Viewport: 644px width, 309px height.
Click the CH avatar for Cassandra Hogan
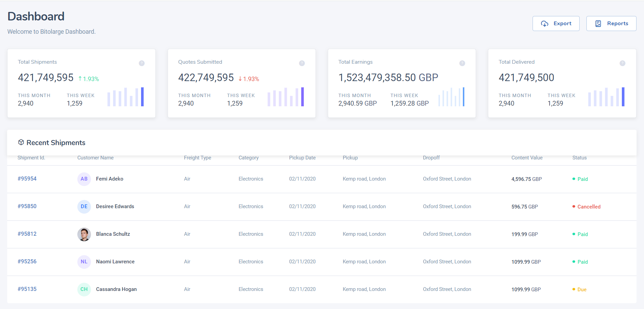(84, 289)
